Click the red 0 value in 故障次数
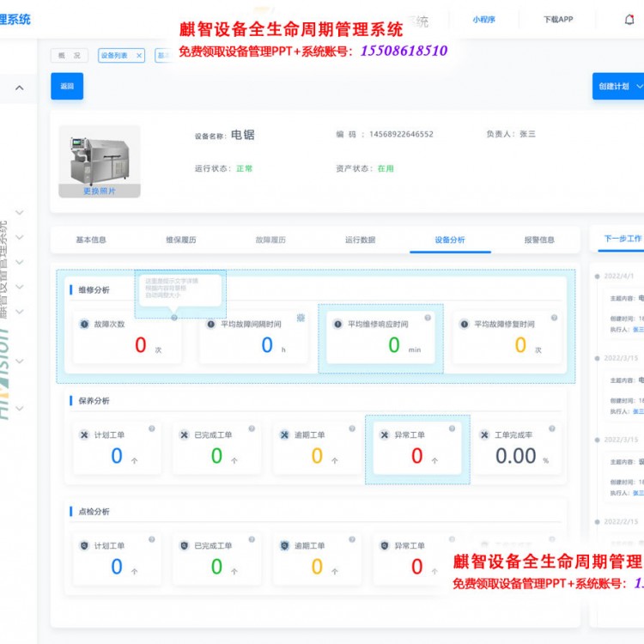This screenshot has width=644, height=644. (x=141, y=345)
